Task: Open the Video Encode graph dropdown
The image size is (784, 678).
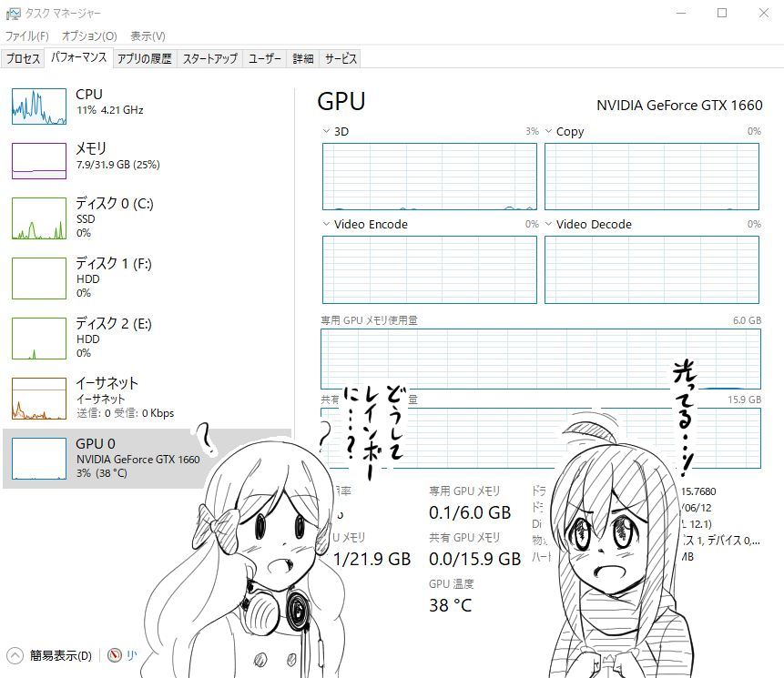Action: tap(327, 224)
